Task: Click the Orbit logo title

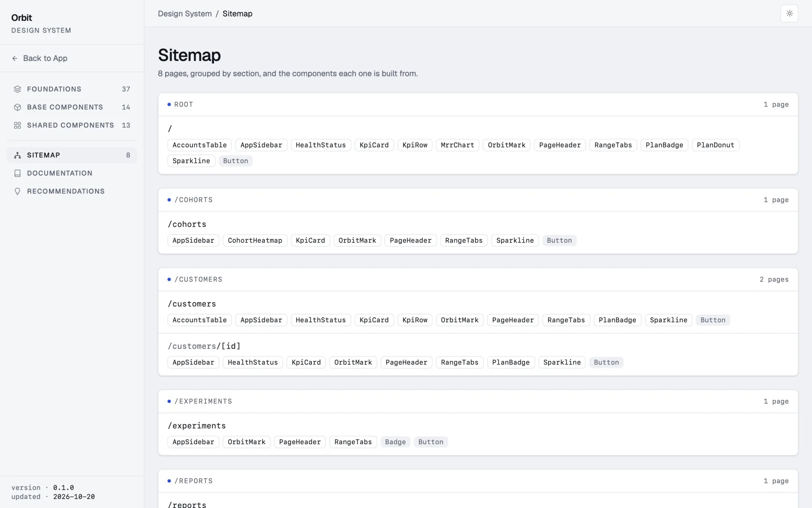Action: click(22, 18)
